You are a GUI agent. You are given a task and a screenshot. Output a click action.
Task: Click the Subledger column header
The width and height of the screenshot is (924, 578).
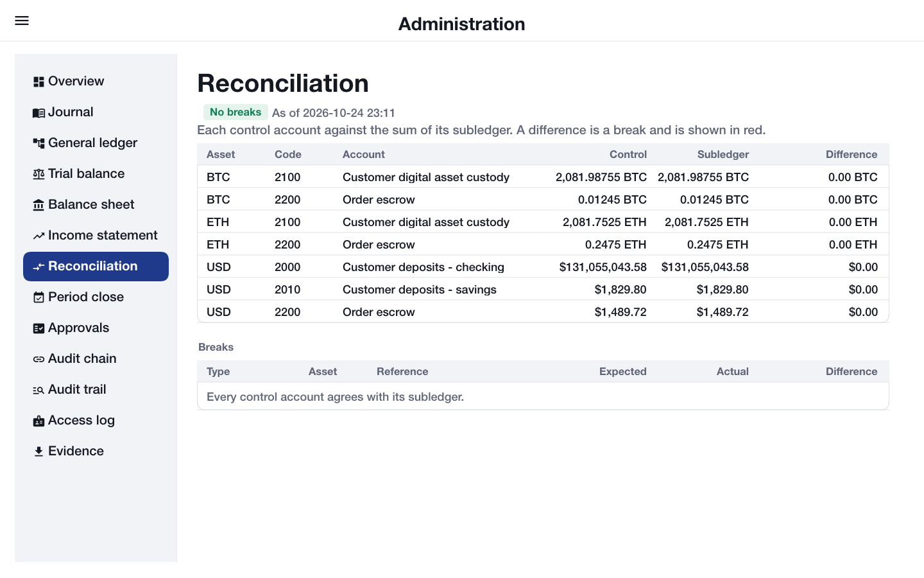click(723, 154)
